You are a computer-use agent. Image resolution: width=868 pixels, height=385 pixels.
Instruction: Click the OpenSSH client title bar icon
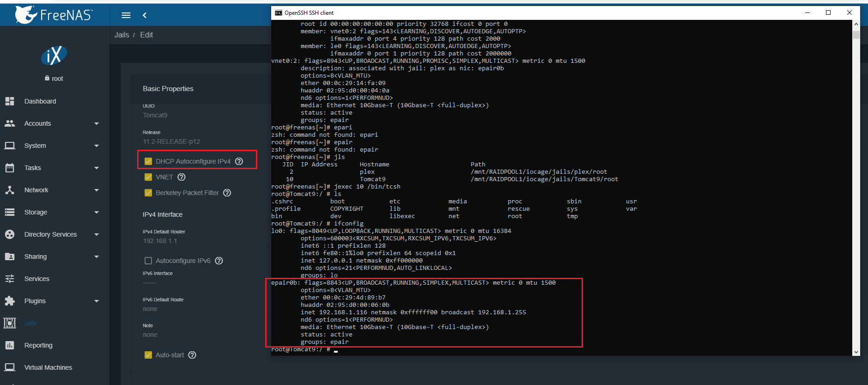279,13
